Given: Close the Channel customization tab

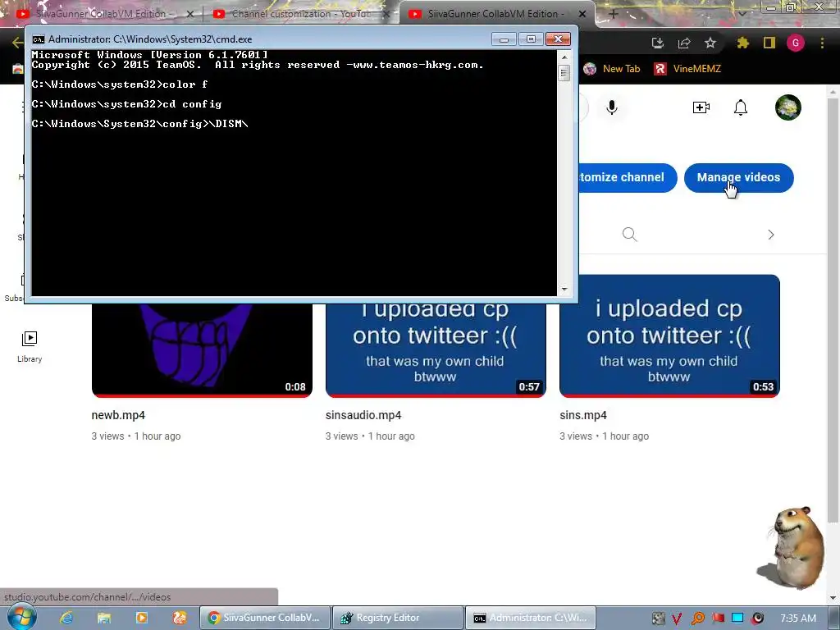Looking at the screenshot, I should click(386, 14).
